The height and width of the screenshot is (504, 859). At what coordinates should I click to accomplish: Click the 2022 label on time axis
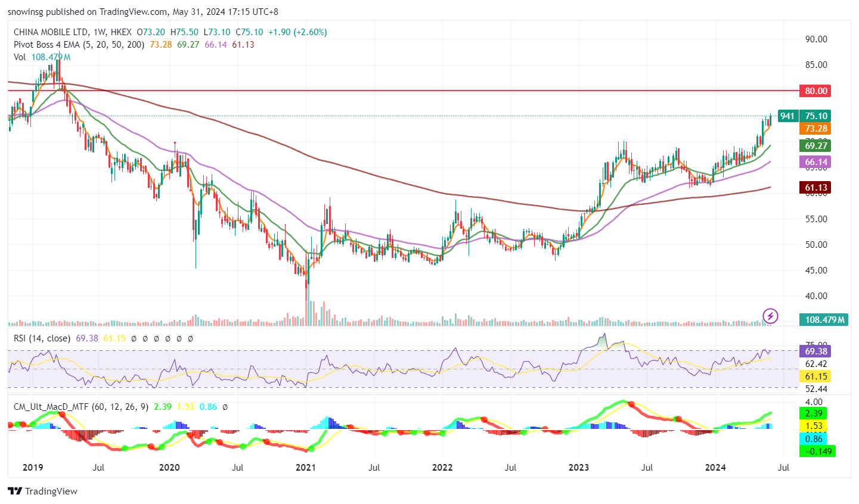point(442,468)
